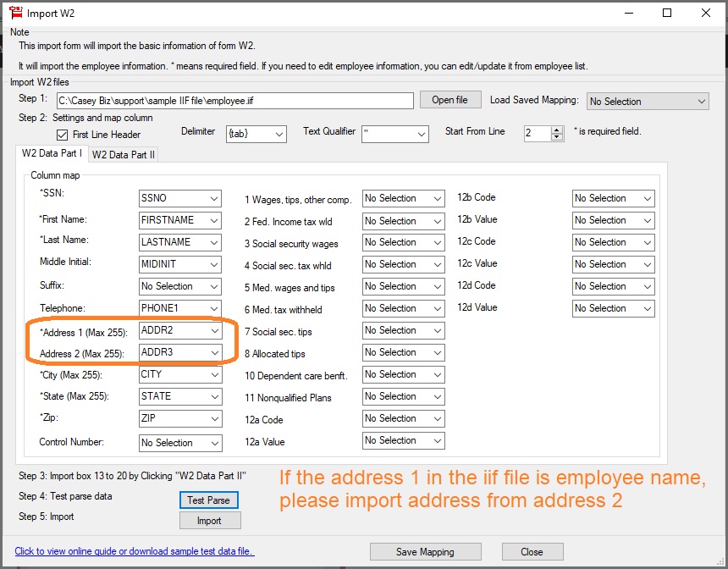Click the Open file button
The height and width of the screenshot is (569, 728).
(x=449, y=100)
